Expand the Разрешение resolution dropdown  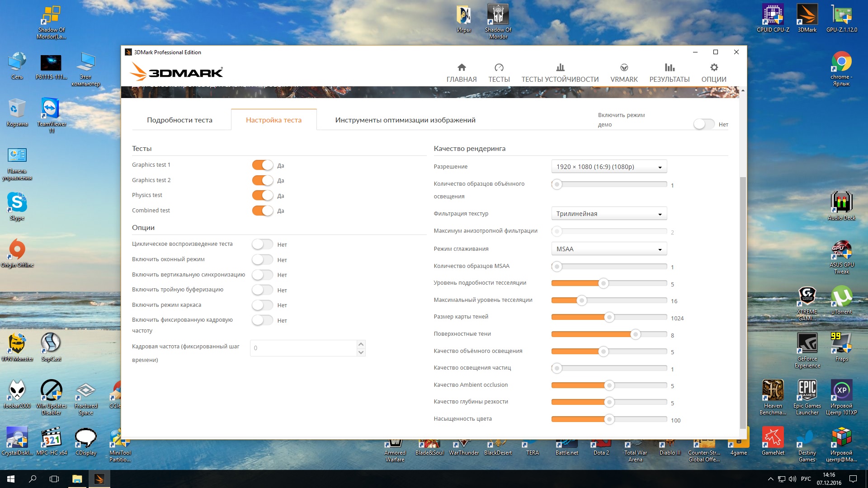(609, 167)
